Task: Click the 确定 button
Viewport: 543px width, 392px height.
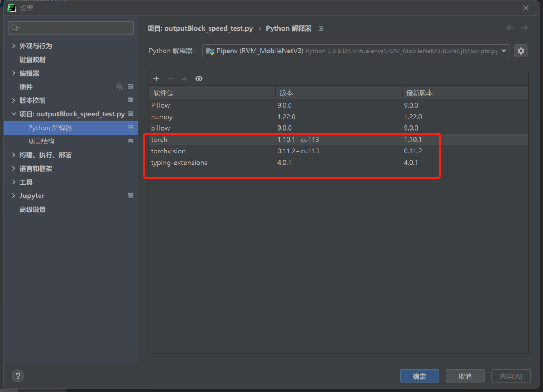Action: 419,376
